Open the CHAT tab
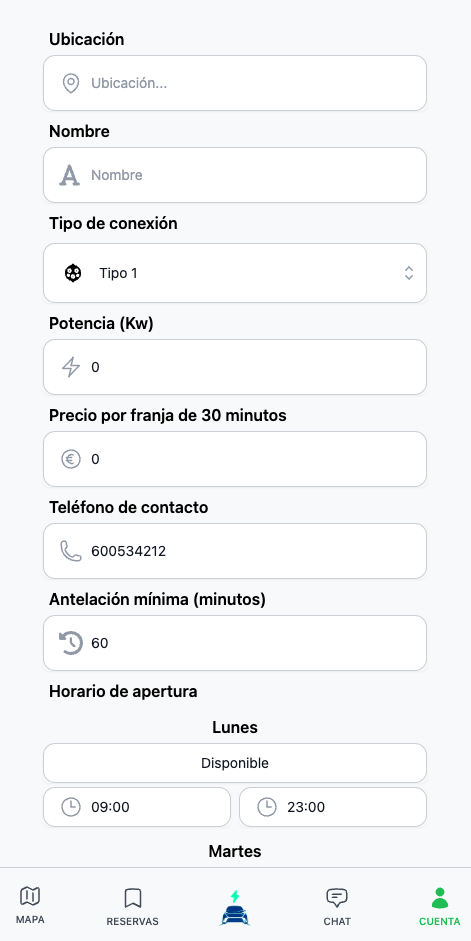This screenshot has width=471, height=941. tap(337, 907)
